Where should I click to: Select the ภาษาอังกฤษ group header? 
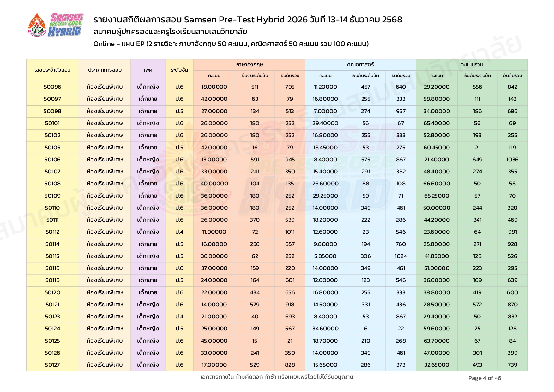(249, 65)
